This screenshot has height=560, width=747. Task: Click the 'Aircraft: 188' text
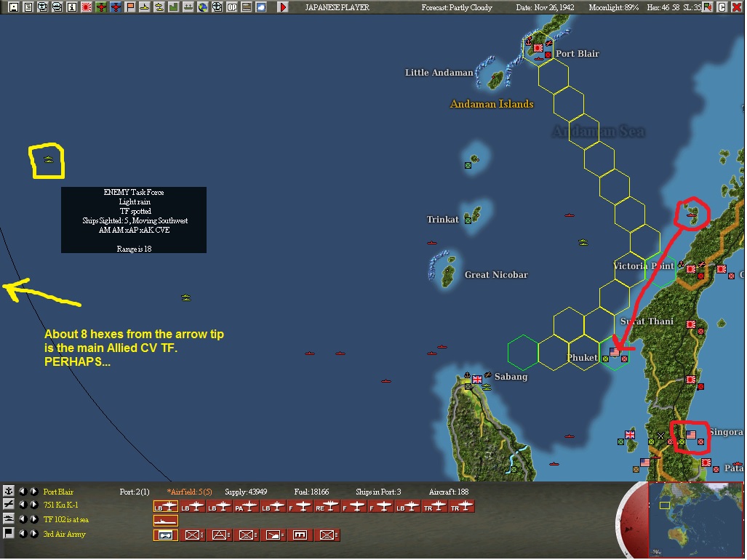[x=449, y=492]
